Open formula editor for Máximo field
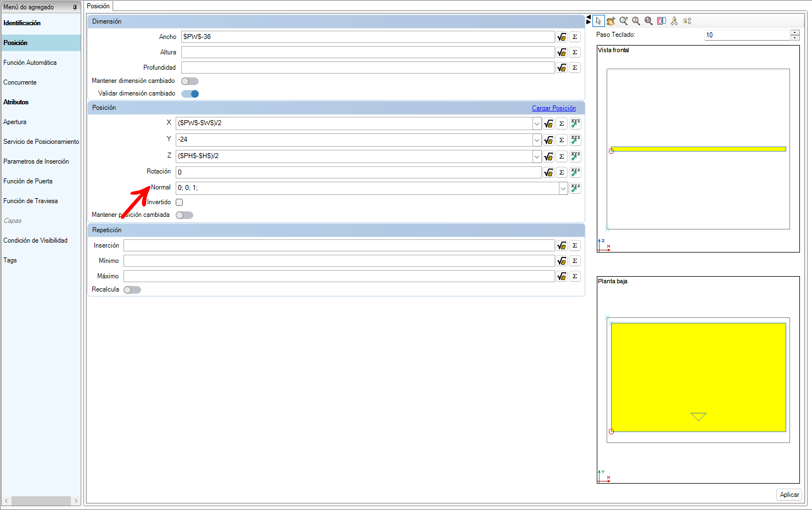Viewport: 812px width, 510px height. pos(562,276)
